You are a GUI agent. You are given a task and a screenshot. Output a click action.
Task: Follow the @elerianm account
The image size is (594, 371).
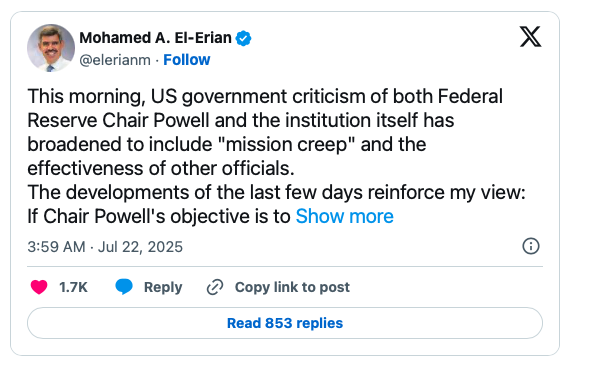coord(186,60)
